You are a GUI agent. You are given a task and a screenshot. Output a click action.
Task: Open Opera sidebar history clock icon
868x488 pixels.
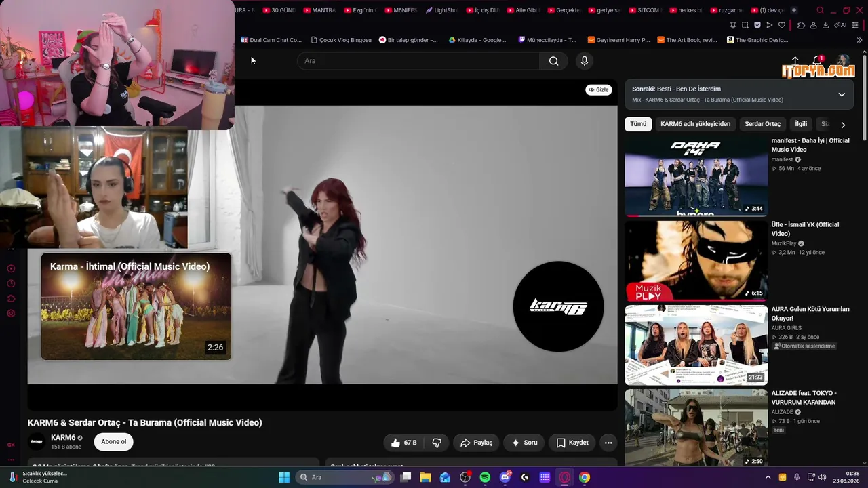(11, 283)
